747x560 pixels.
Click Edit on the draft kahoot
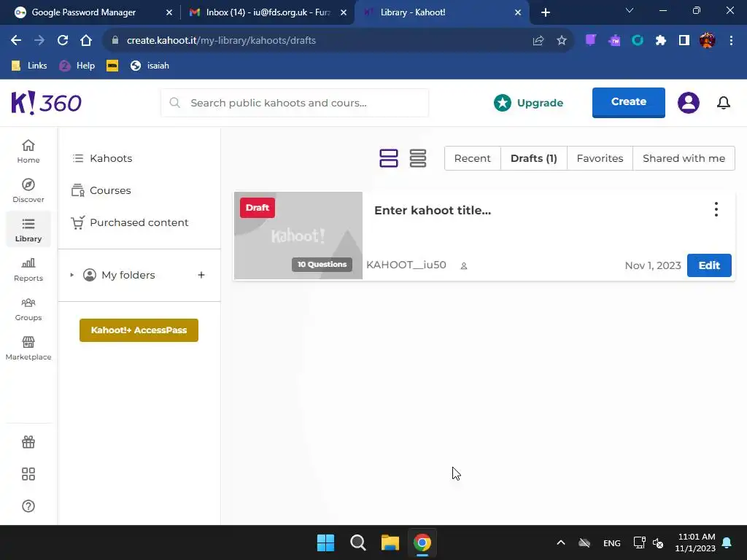pos(709,265)
